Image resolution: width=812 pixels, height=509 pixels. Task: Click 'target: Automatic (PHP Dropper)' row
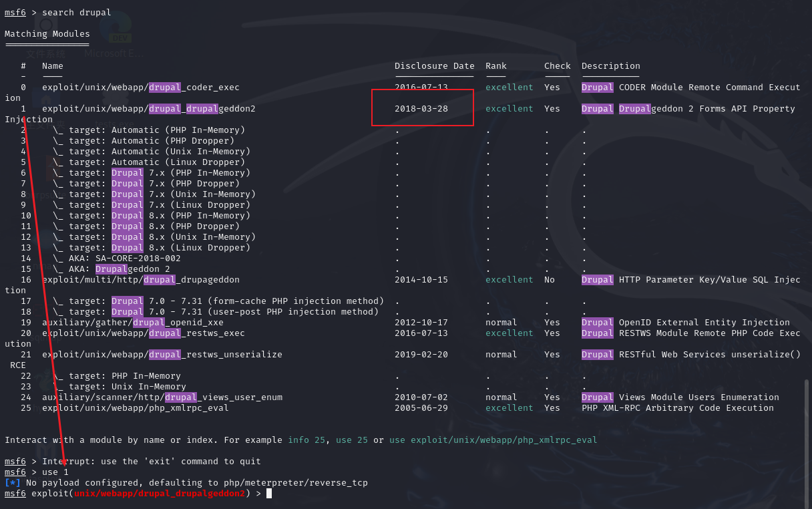[x=144, y=141]
